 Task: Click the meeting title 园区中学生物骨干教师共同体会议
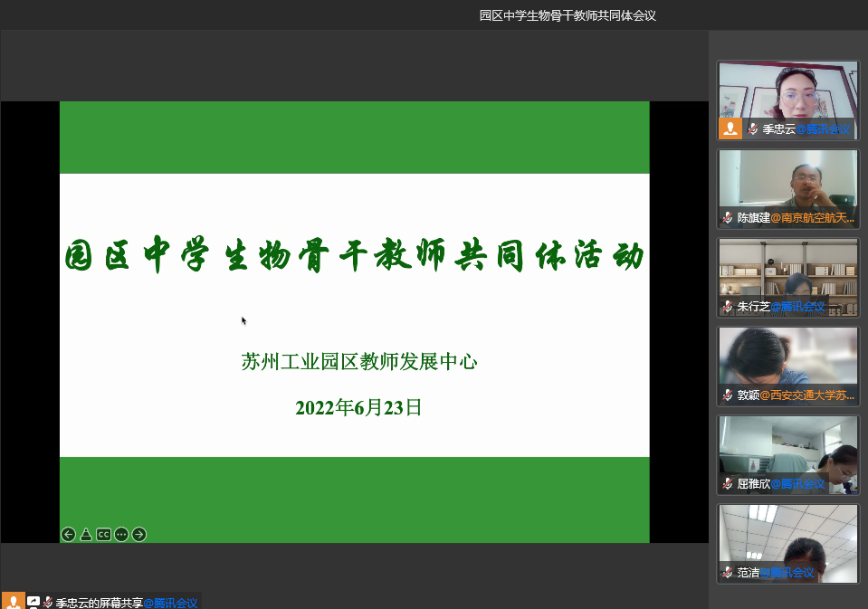(567, 15)
